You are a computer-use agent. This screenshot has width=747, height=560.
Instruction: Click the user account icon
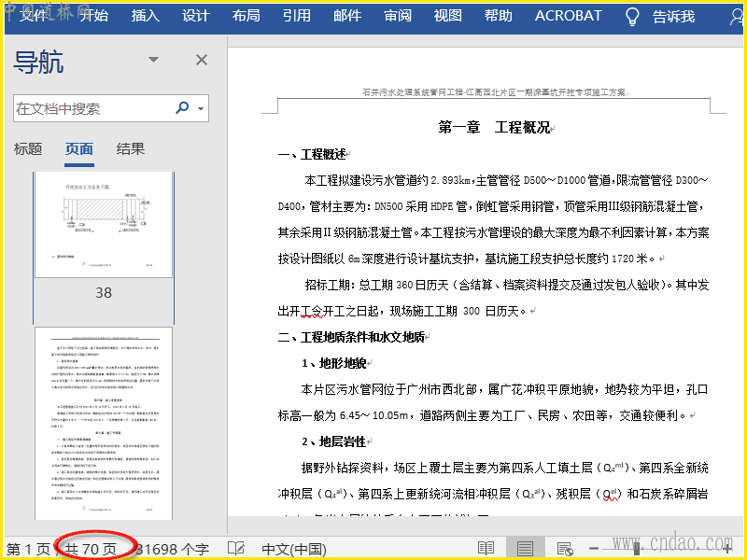coord(736,17)
